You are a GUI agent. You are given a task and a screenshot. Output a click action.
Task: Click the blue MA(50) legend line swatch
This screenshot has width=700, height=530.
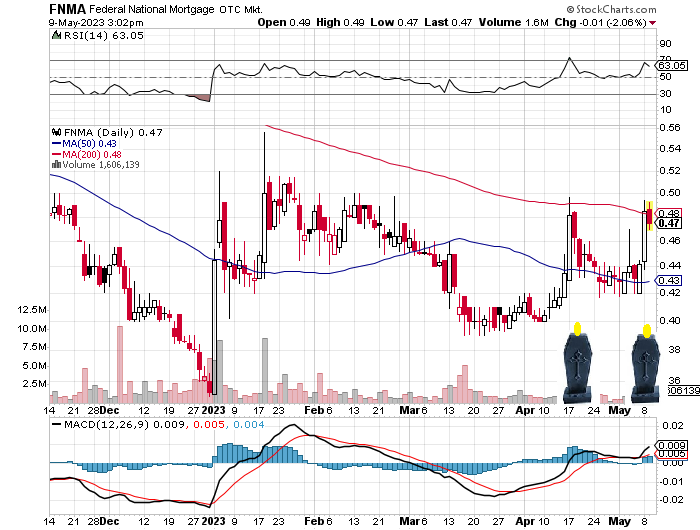(56, 144)
